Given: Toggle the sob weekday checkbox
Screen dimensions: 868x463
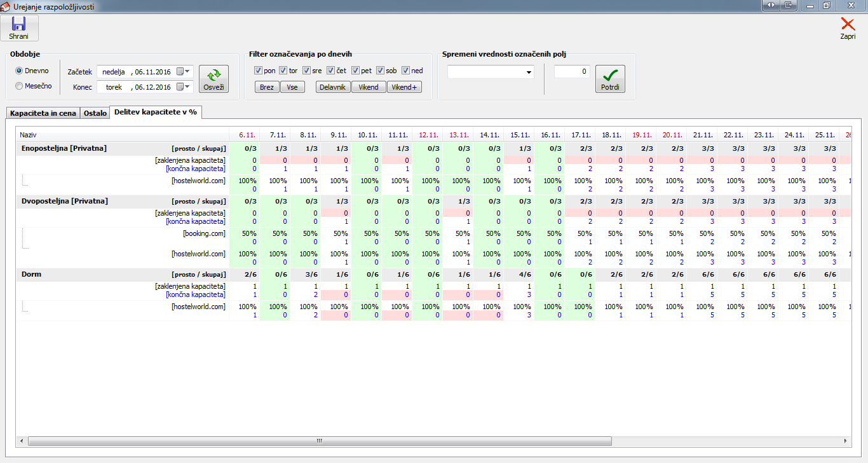Looking at the screenshot, I should pyautogui.click(x=380, y=71).
